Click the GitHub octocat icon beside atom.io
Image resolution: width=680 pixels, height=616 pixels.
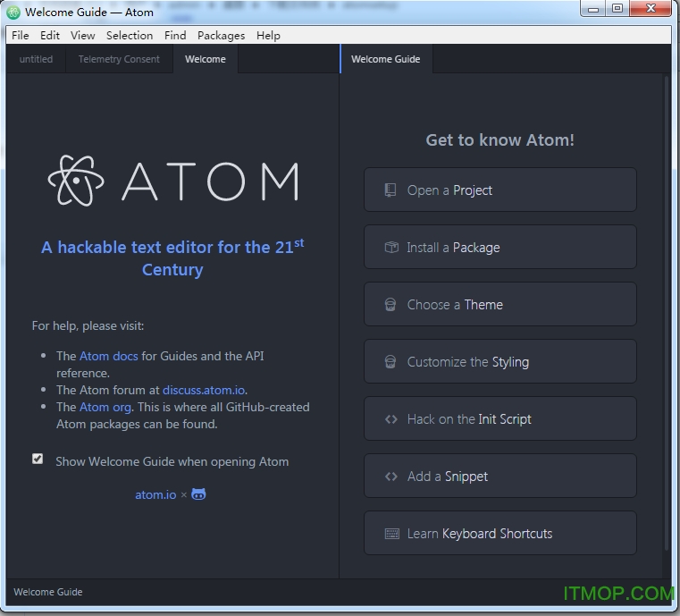click(198, 494)
